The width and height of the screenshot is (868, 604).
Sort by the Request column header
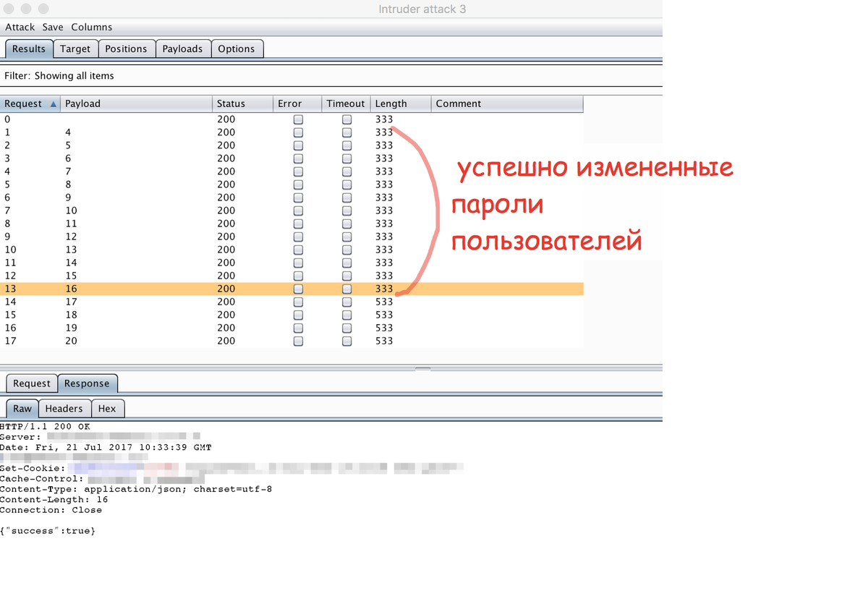30,103
